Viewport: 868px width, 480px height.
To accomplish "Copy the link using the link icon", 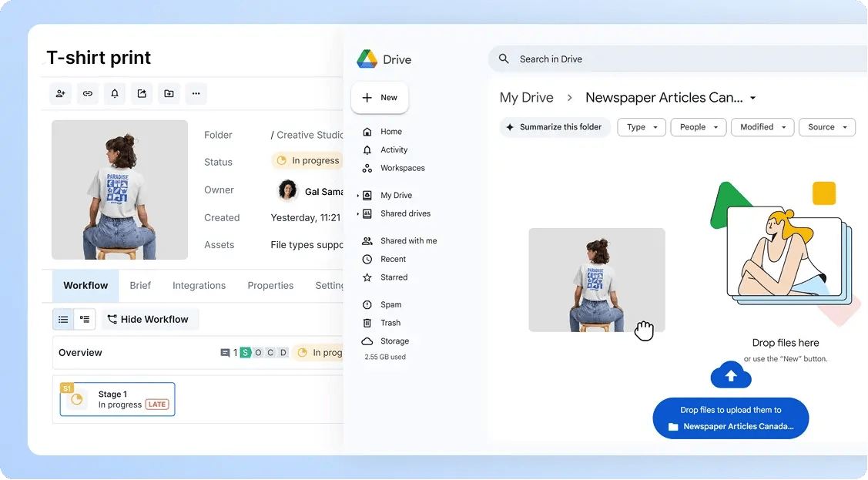I will point(87,93).
